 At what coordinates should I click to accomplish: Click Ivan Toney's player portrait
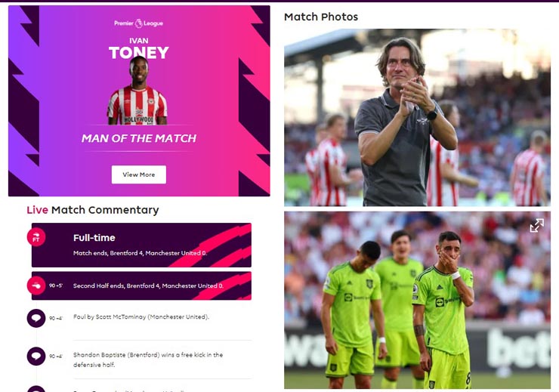[x=137, y=91]
